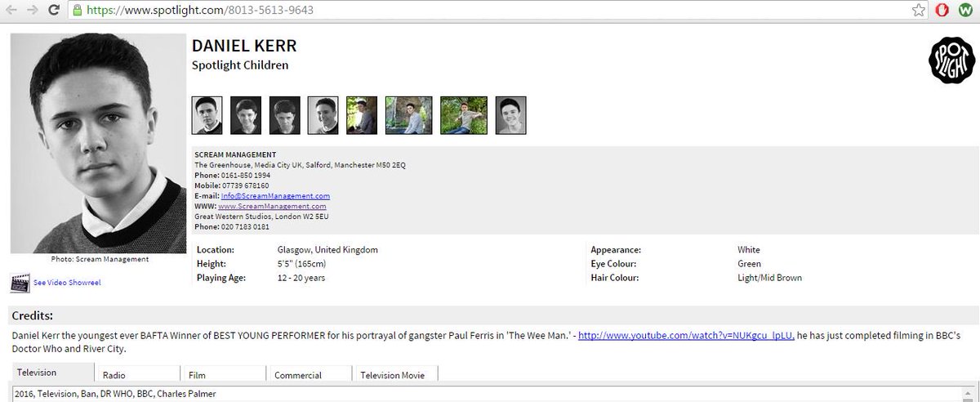
Task: Click The Greenhouse Media City address line
Action: tap(300, 165)
